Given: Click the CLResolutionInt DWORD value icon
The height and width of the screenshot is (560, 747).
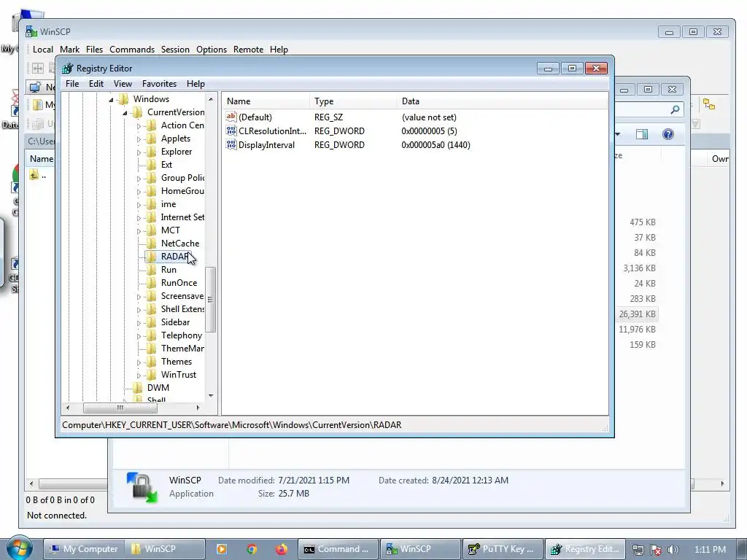Looking at the screenshot, I should coord(231,131).
